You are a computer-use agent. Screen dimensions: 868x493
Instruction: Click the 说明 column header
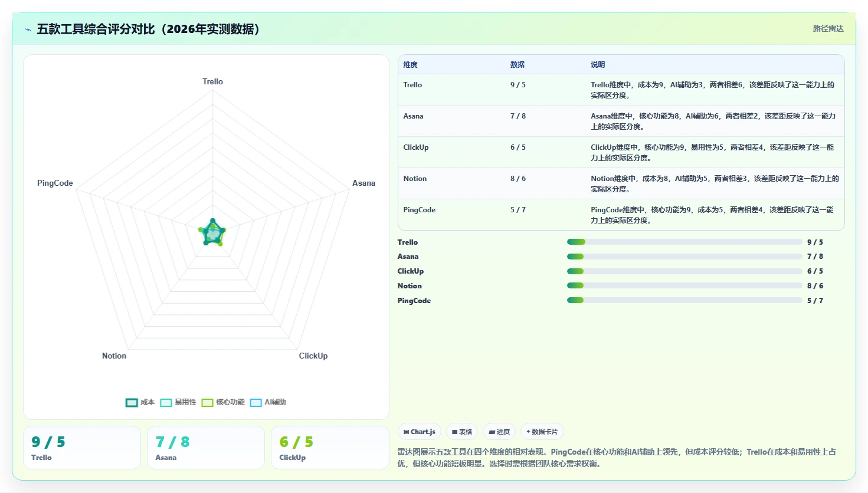598,65
